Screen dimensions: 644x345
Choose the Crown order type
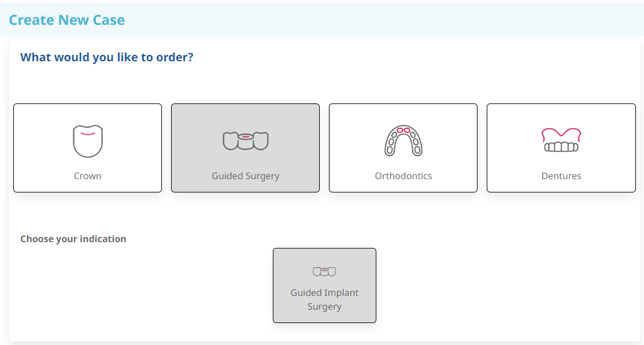coord(87,147)
